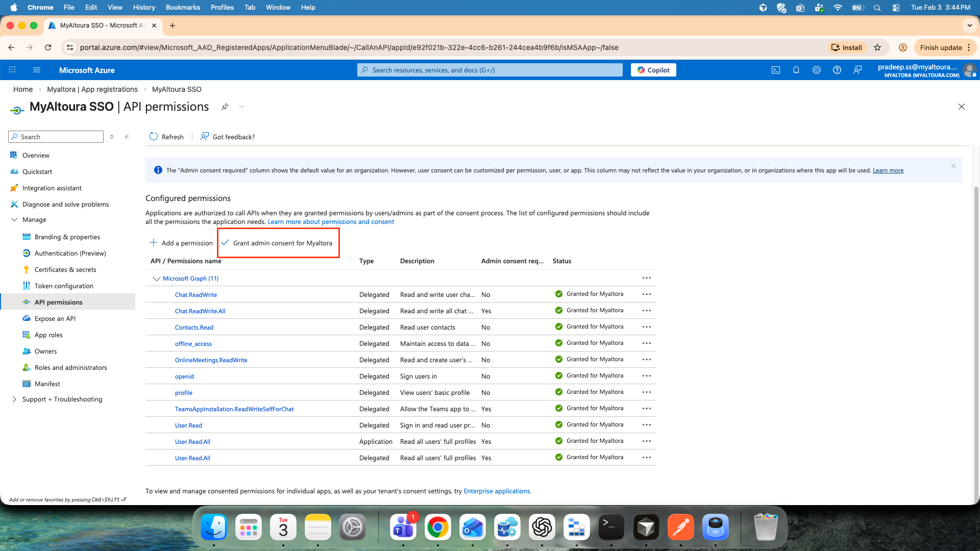The height and width of the screenshot is (551, 980).
Task: Sort by the Status column header
Action: [562, 261]
